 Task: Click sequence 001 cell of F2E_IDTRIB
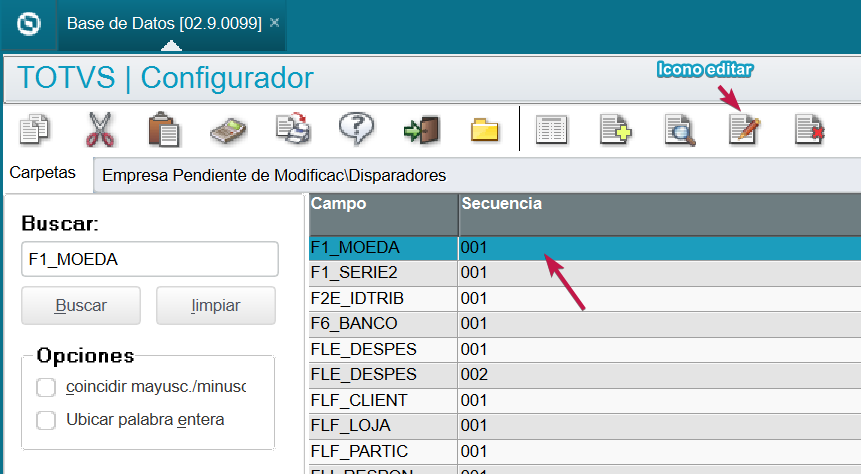coord(660,298)
